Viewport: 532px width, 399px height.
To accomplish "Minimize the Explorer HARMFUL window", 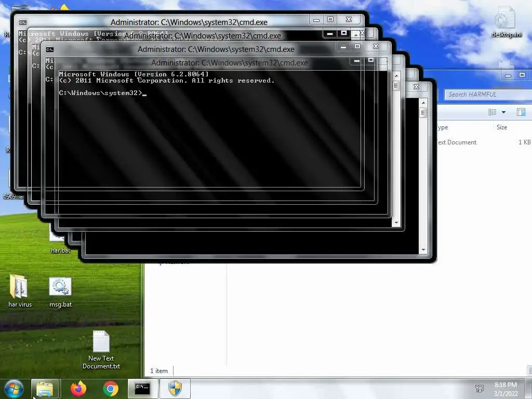I will [x=508, y=76].
